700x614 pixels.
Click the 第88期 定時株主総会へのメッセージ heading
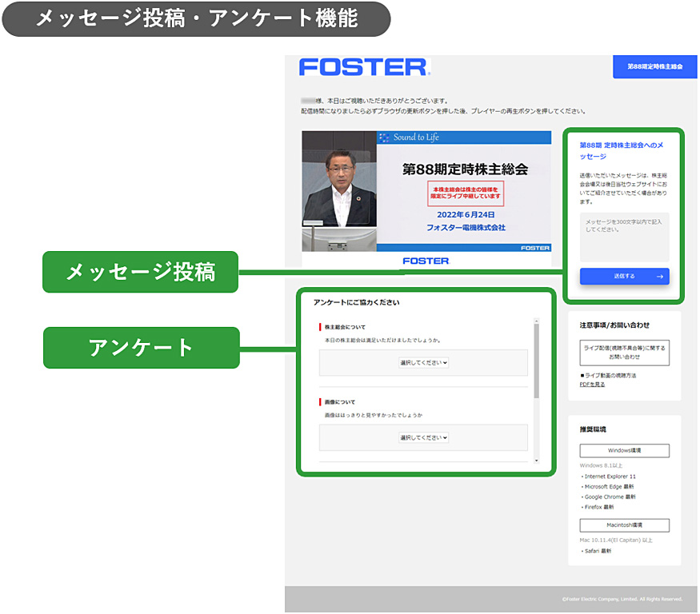(622, 151)
